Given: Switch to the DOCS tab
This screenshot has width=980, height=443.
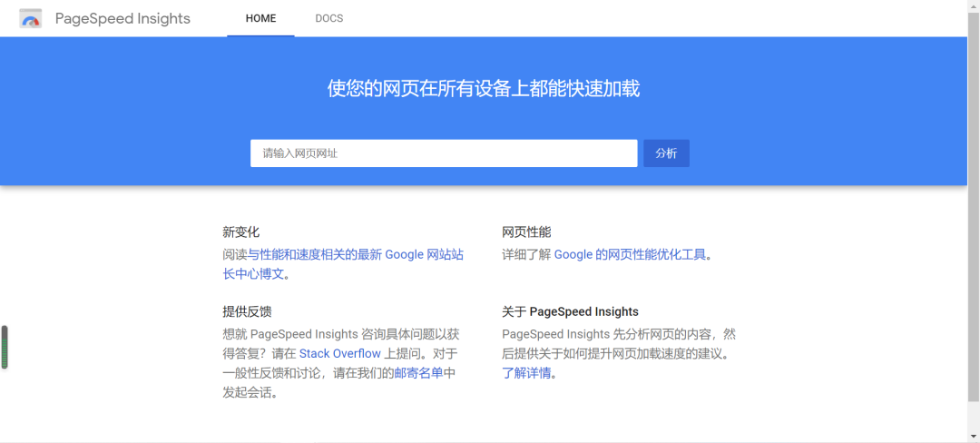Looking at the screenshot, I should click(329, 18).
